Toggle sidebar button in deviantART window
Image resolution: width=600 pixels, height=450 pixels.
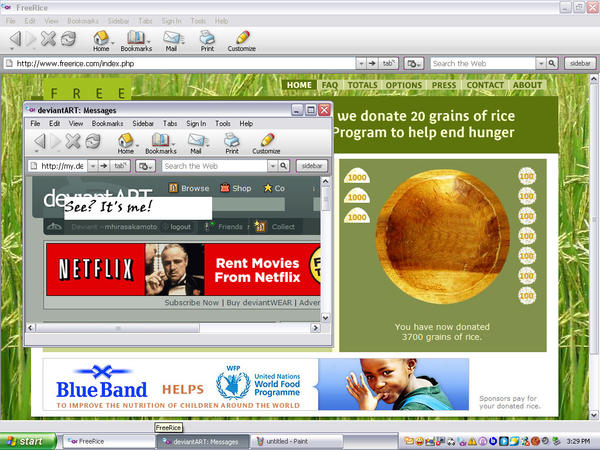[x=312, y=166]
